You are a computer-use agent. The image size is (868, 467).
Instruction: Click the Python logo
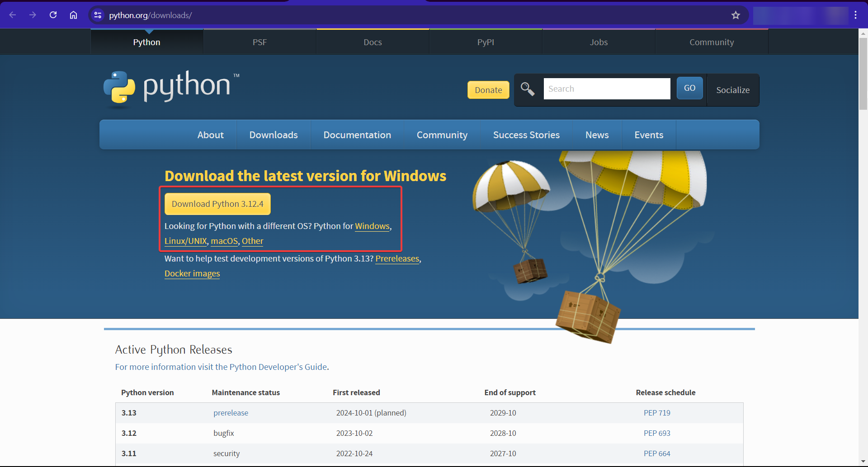(120, 88)
